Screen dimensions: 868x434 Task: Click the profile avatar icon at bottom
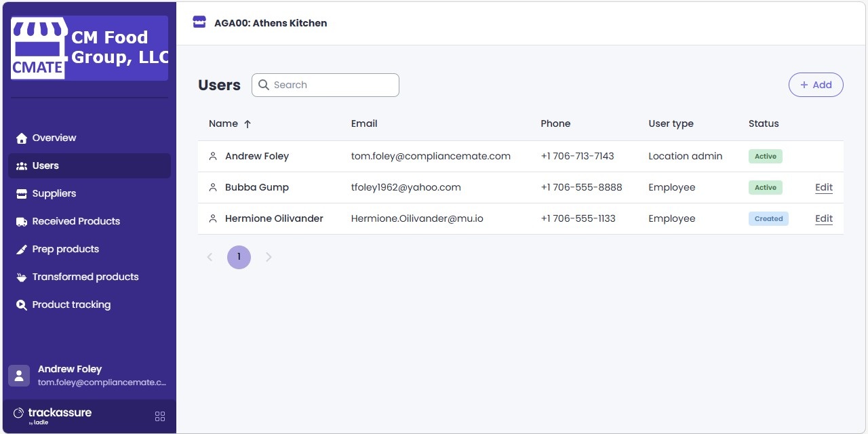19,376
